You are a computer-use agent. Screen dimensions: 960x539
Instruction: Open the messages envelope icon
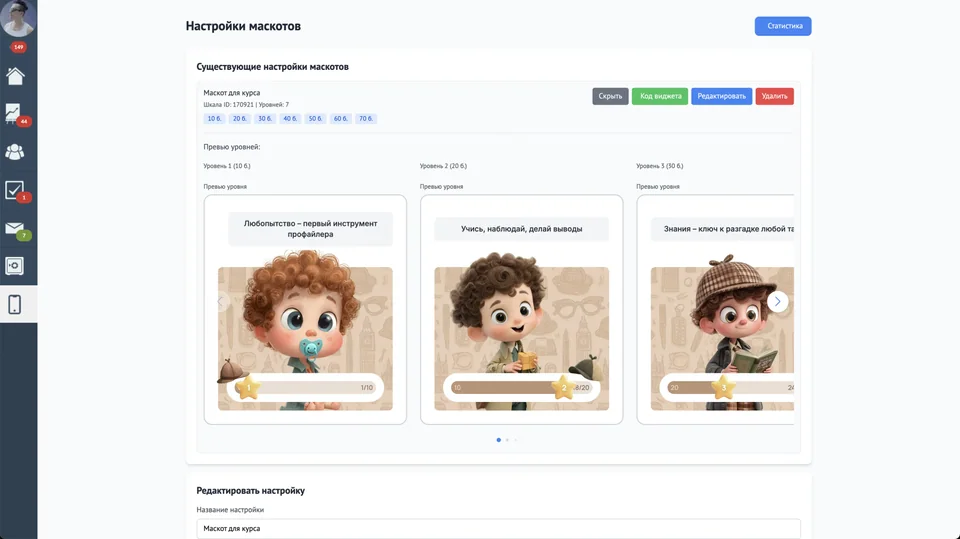coord(15,228)
